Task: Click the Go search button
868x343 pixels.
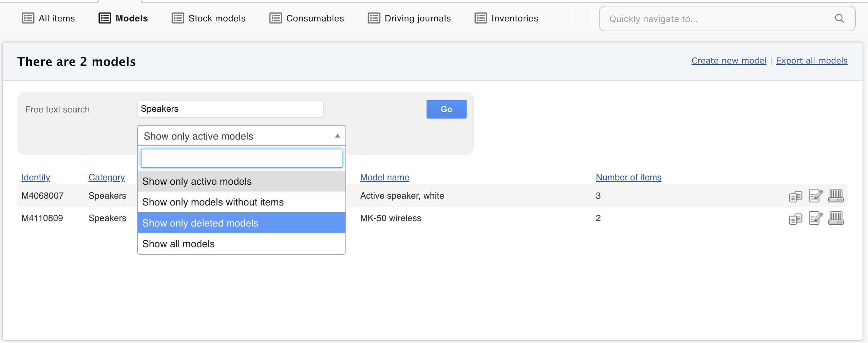Action: click(x=446, y=109)
